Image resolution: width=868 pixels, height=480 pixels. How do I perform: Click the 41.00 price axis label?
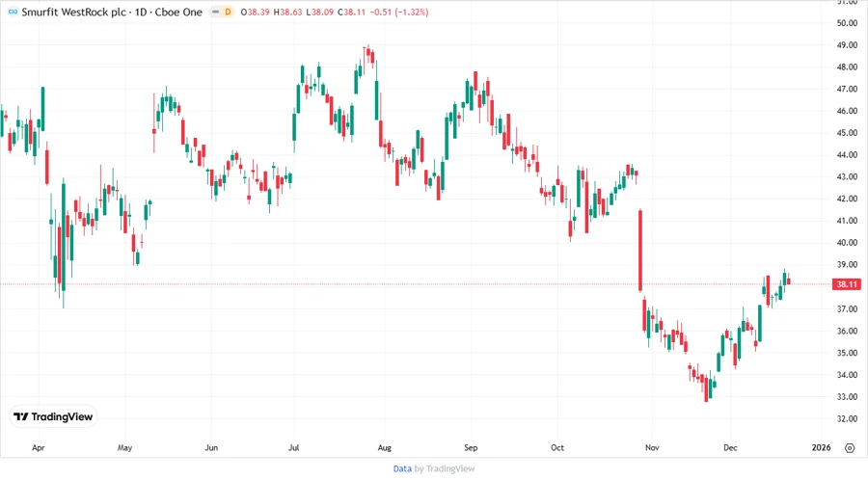[x=847, y=221]
